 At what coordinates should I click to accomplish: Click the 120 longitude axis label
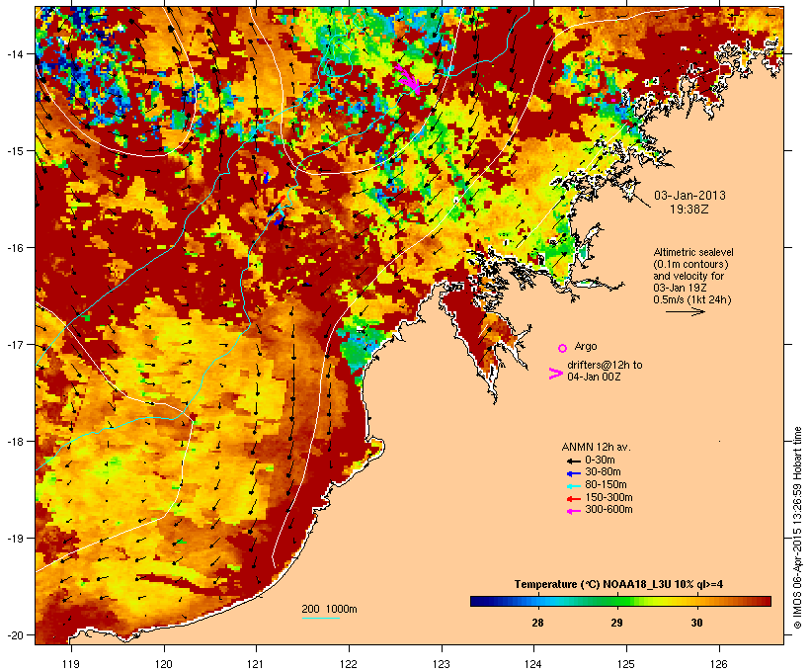click(164, 664)
